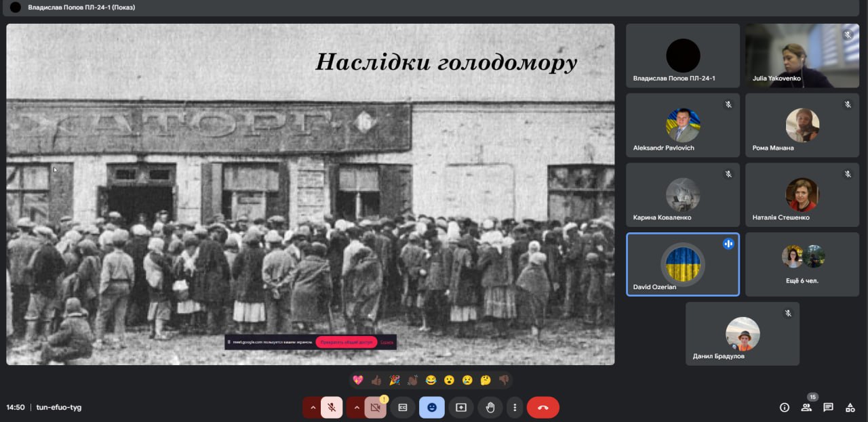Click the camera warning exclamation badge
This screenshot has width=868, height=422.
click(x=384, y=399)
